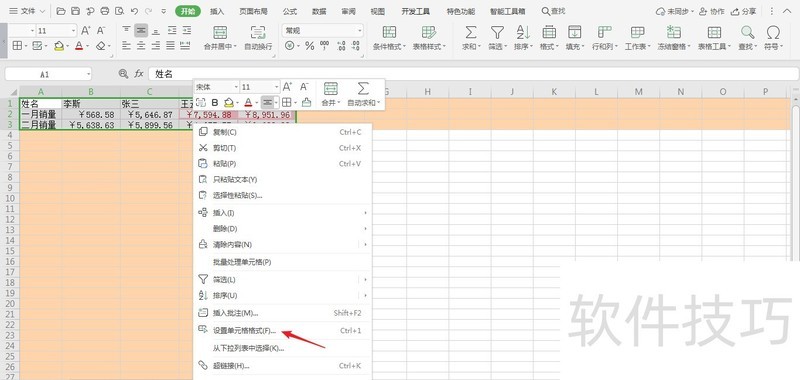
Task: Click the percent style icon
Action: click(310, 46)
